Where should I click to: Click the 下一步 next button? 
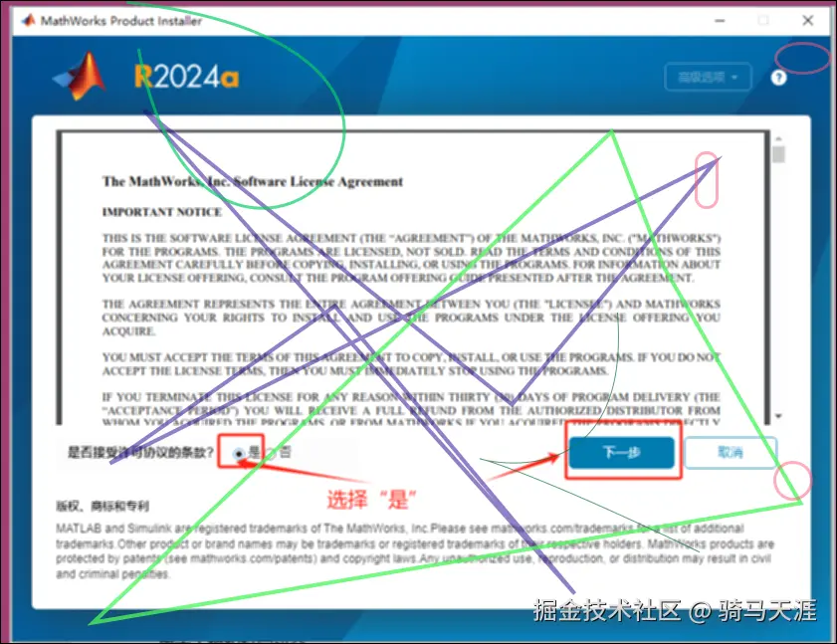pos(622,452)
